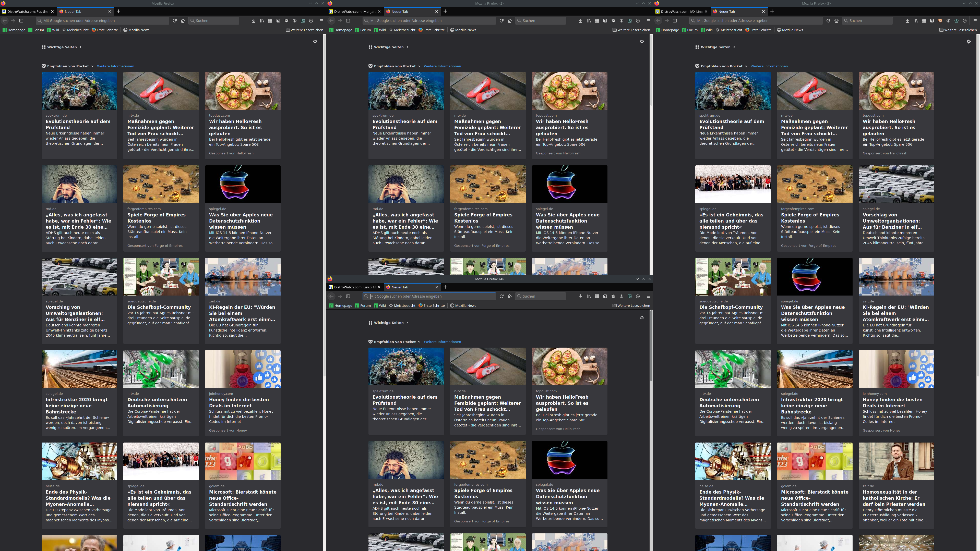Open hamburger menu in Firefox <2>

tap(648, 20)
